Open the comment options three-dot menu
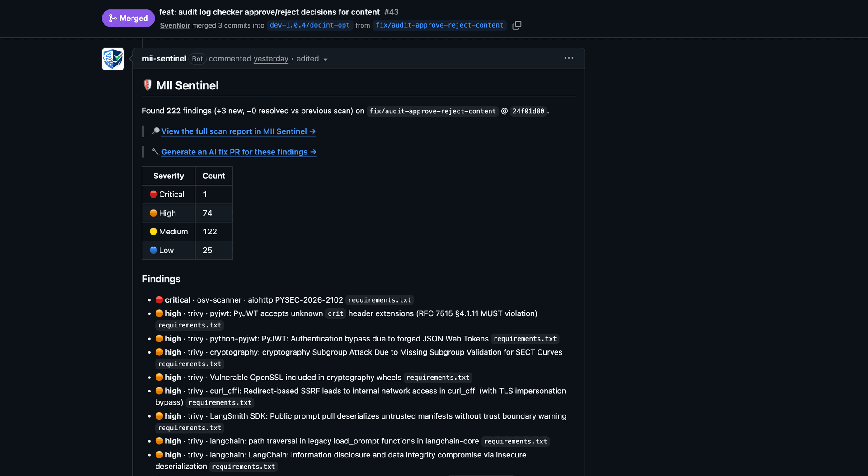 coord(569,58)
